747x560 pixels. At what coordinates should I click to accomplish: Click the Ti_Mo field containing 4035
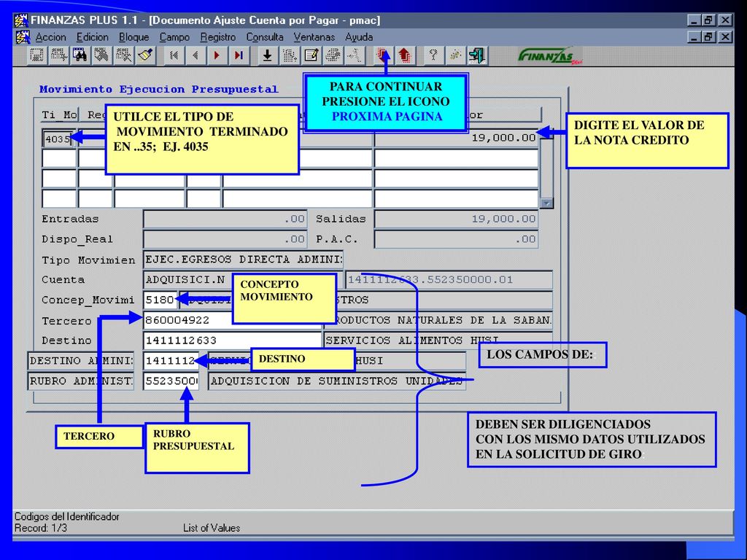tap(58, 139)
